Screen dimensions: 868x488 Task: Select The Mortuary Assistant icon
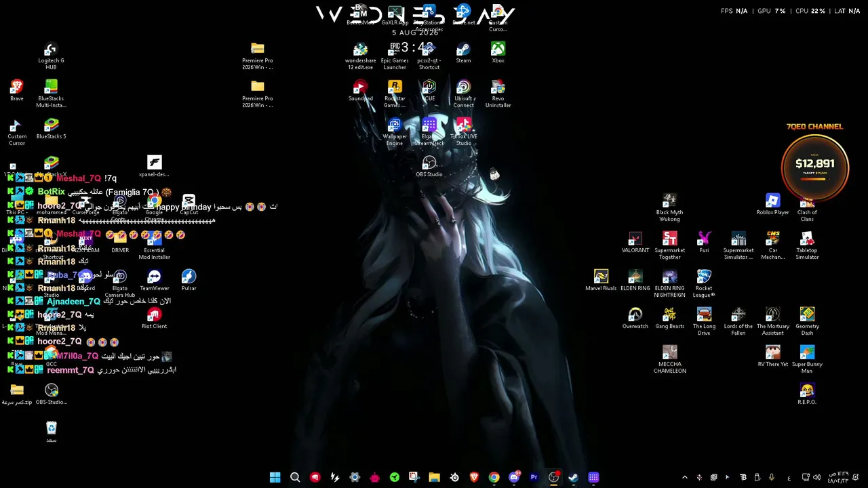coord(773,321)
